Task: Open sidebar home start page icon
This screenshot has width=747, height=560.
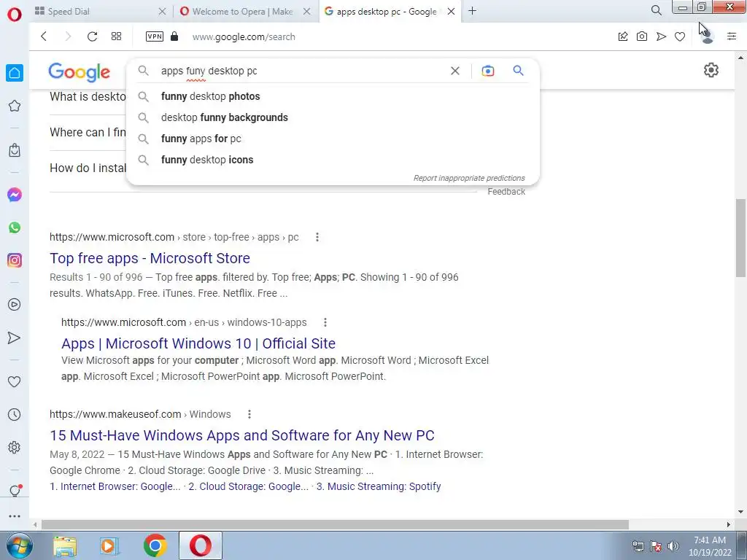Action: pyautogui.click(x=15, y=73)
